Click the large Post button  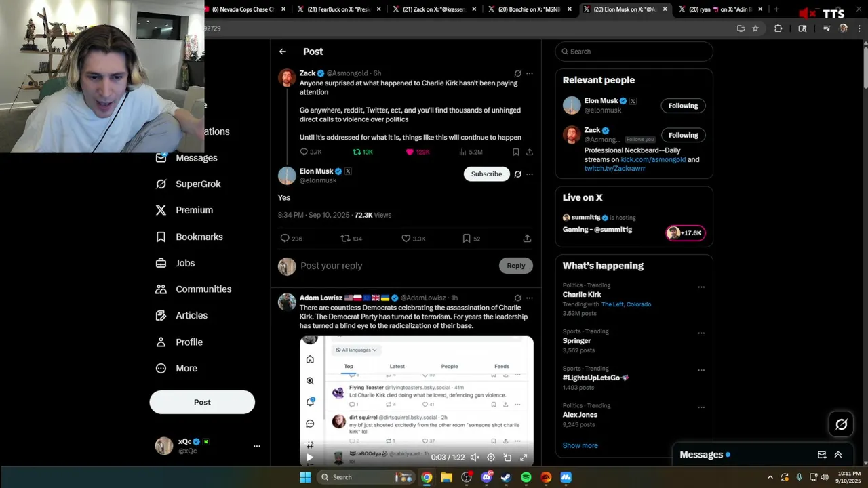pyautogui.click(x=202, y=402)
